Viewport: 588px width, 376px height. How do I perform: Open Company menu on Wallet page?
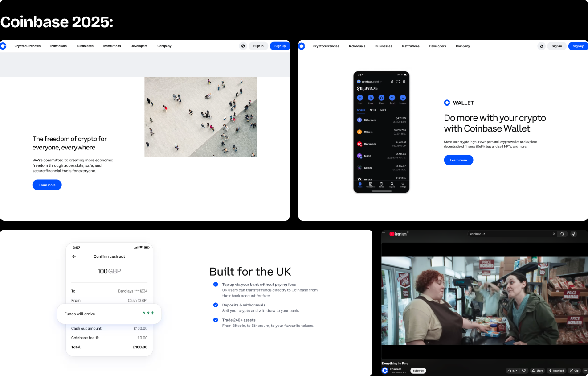(x=463, y=46)
